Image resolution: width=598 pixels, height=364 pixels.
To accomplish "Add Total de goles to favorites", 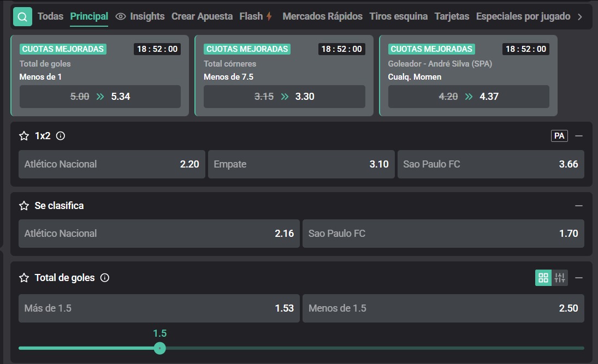I will pos(24,278).
